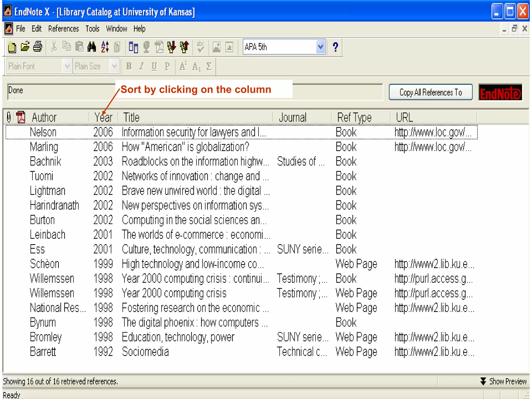Toggle Underline formatting button
532x399 pixels.
coord(154,66)
